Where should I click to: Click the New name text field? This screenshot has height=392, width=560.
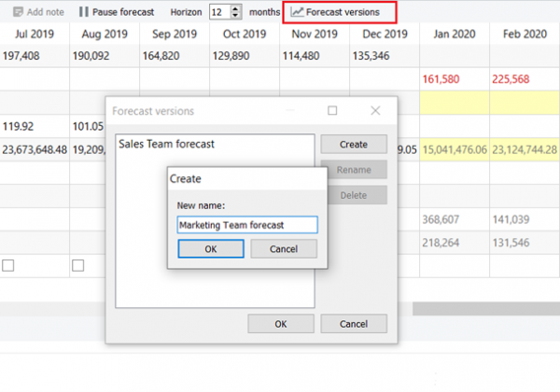(246, 224)
